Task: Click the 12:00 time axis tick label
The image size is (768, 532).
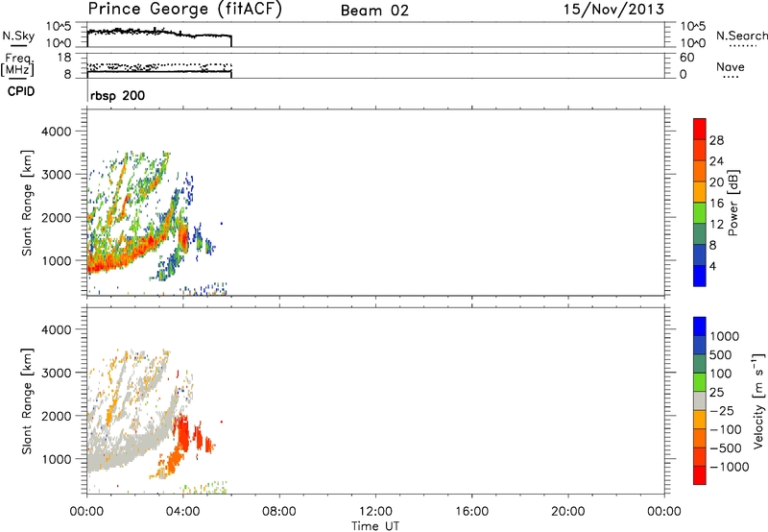Action: (x=375, y=512)
